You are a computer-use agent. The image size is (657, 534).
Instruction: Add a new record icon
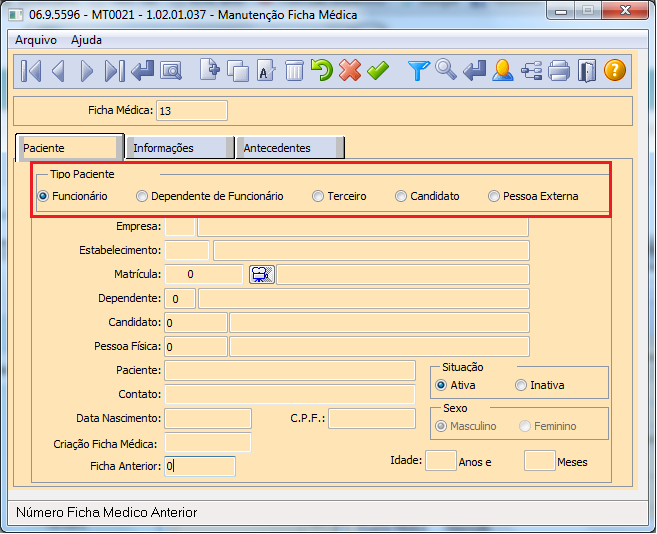pos(210,70)
